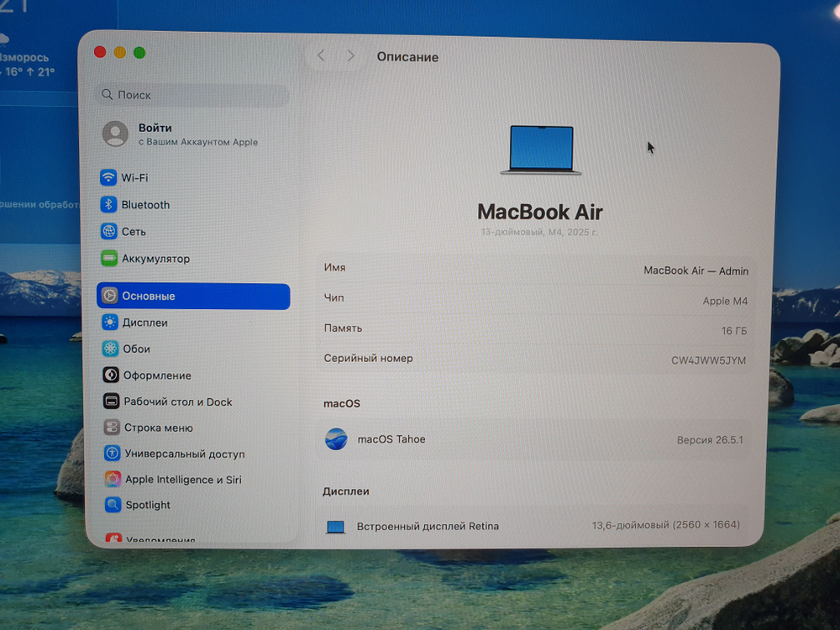This screenshot has width=840, height=630.
Task: Click the serial number CW4JWW5JYM
Action: [708, 360]
